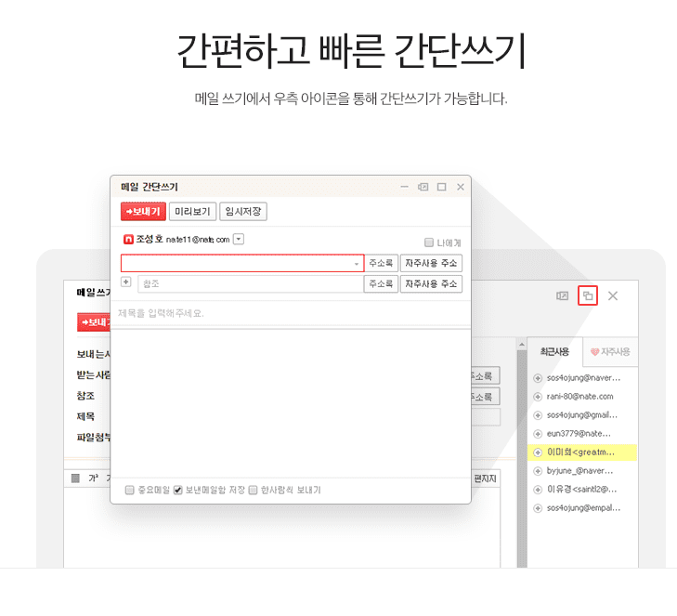The height and width of the screenshot is (616, 677).
Task: Select the eun3779@nate... address text
Action: point(579,434)
